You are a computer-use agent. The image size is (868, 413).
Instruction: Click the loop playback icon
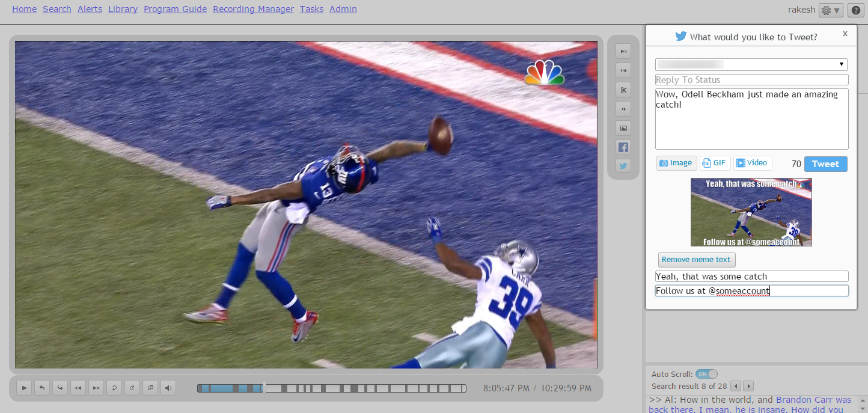(x=114, y=388)
